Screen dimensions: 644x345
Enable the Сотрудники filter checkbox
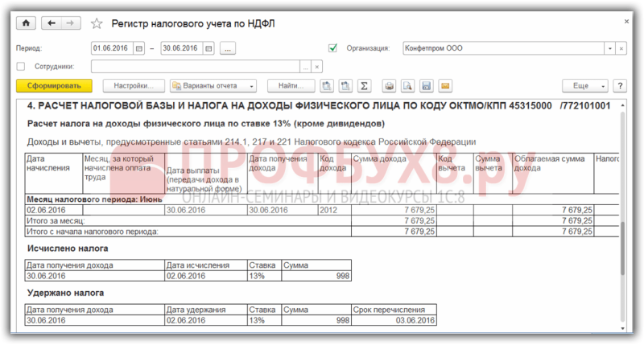pyautogui.click(x=21, y=66)
